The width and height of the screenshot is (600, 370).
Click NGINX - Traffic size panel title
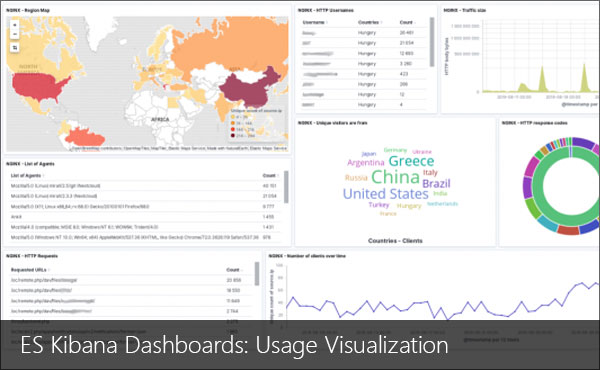(x=465, y=10)
